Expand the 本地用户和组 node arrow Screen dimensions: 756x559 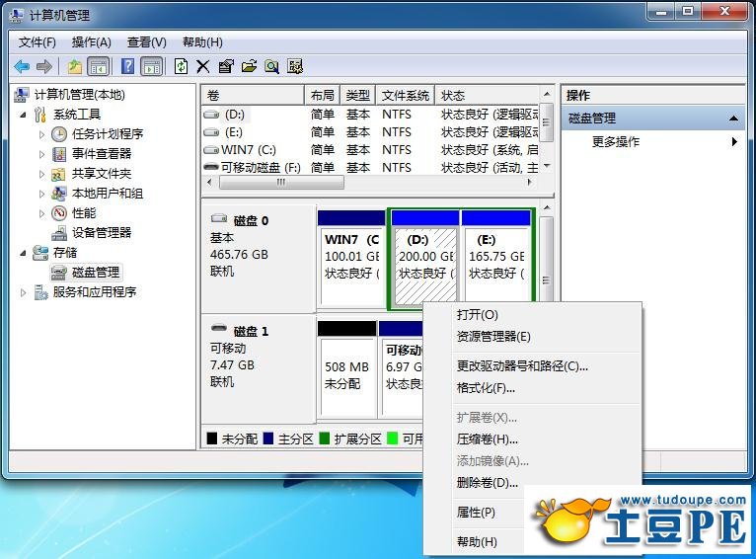(41, 194)
